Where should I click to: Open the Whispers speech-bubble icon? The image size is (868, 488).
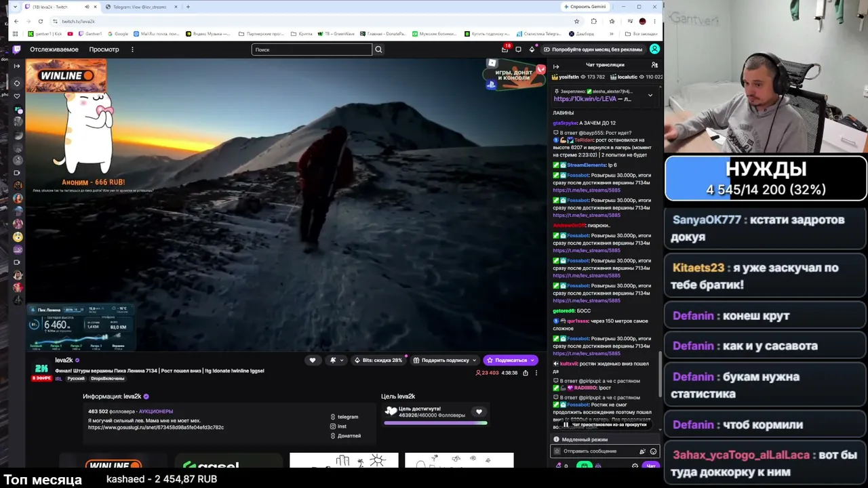(x=518, y=49)
